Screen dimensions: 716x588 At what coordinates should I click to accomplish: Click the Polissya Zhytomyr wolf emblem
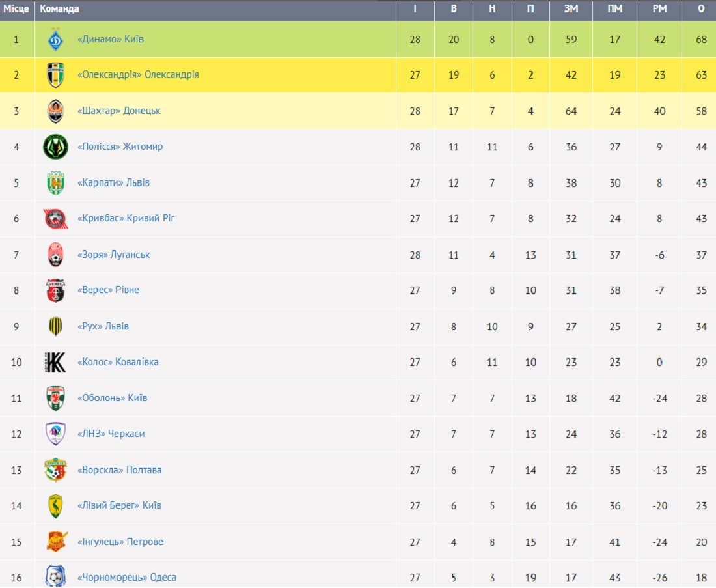click(x=56, y=147)
